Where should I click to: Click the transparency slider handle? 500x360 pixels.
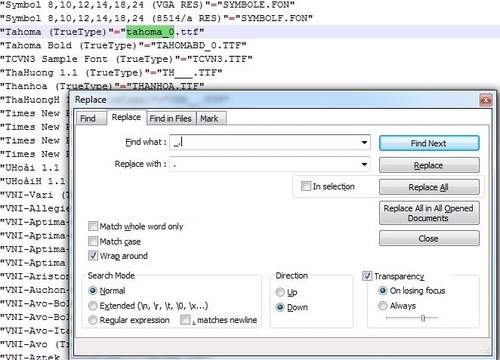point(422,318)
